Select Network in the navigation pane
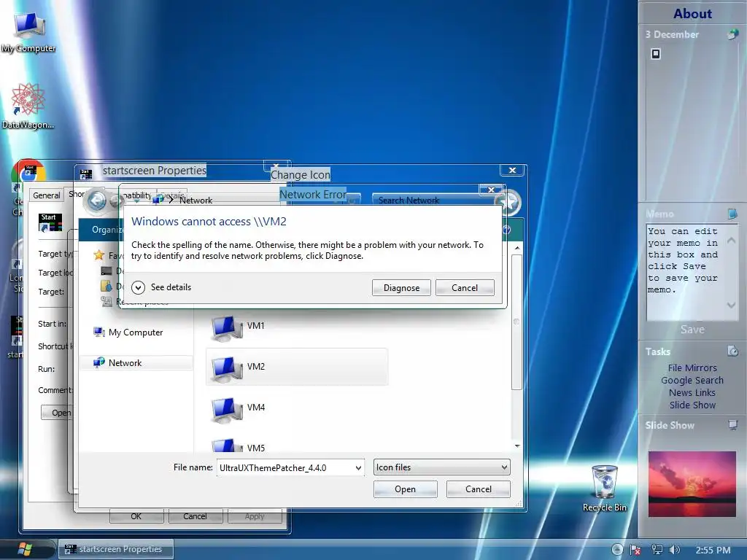Screen dimensions: 747x560 tap(125, 363)
